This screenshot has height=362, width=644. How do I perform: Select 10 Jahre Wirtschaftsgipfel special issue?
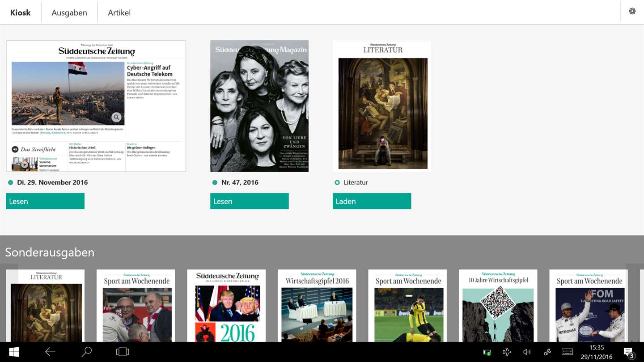pyautogui.click(x=498, y=306)
